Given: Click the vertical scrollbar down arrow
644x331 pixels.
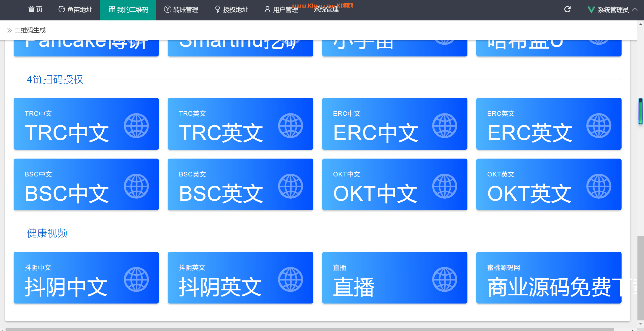Looking at the screenshot, I should tap(640, 324).
